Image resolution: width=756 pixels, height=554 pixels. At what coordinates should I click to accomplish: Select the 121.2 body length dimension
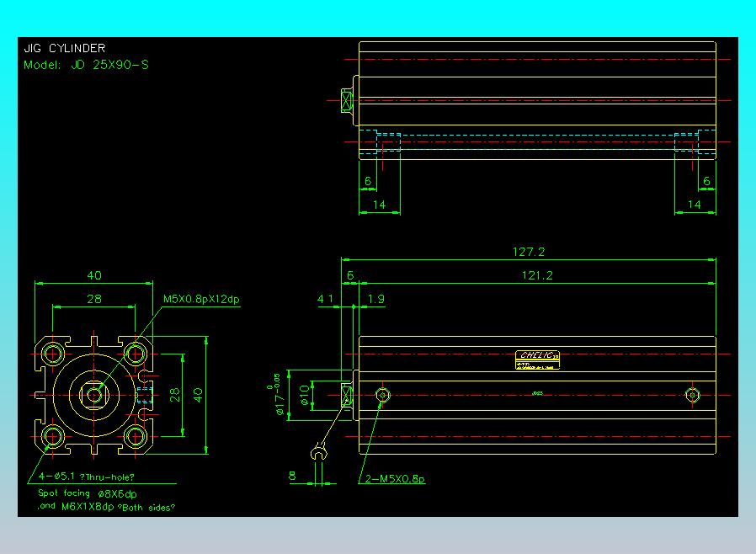click(x=537, y=275)
